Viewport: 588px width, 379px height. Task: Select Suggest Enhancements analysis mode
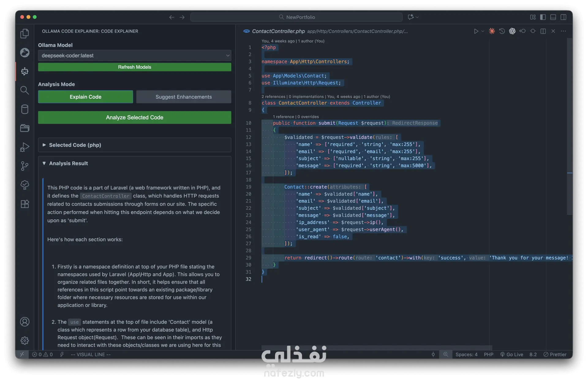183,97
